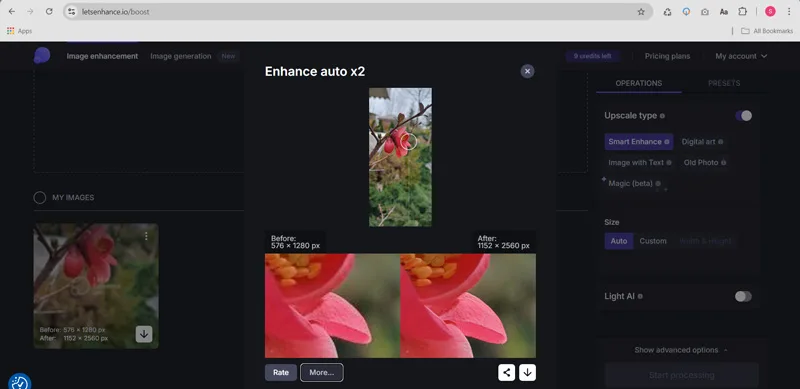Click the profile avatar in toolbar

770,12
